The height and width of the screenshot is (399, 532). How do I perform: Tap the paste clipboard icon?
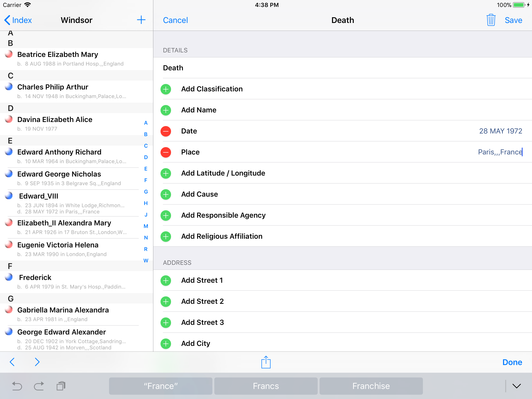point(61,386)
